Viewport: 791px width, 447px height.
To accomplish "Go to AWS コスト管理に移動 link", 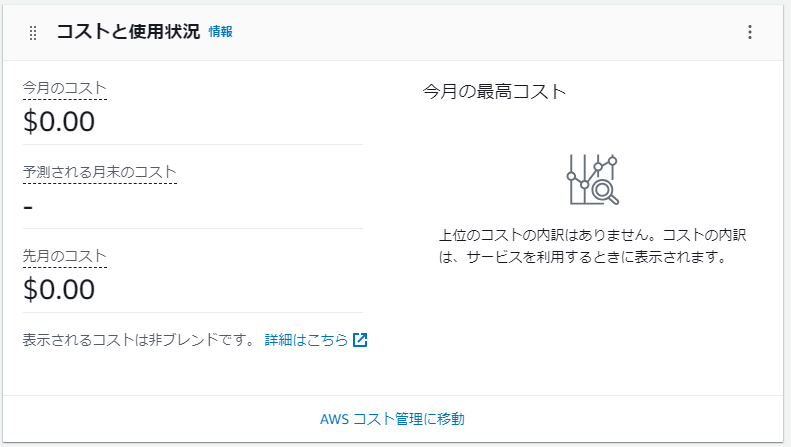I will pos(392,419).
